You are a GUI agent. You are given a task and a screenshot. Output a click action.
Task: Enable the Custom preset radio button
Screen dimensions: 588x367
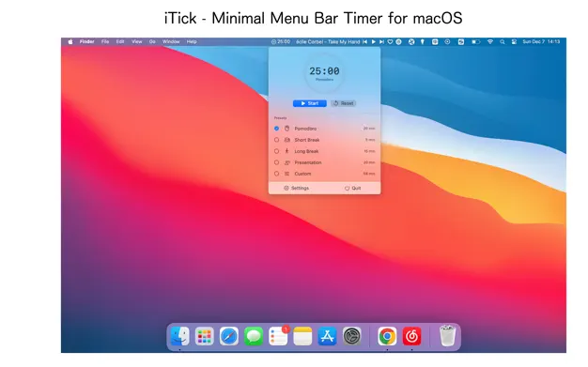(x=276, y=174)
